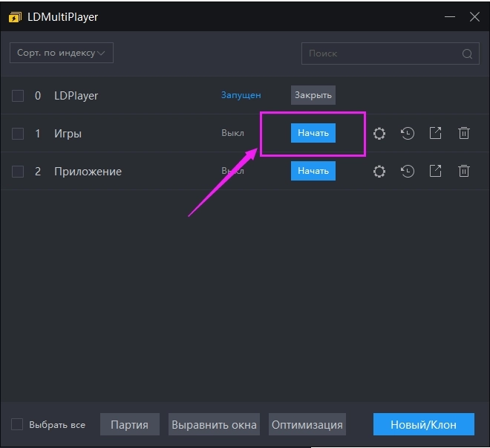Enable the Выбрать все checkbox
This screenshot has height=448, width=490.
coord(17,425)
